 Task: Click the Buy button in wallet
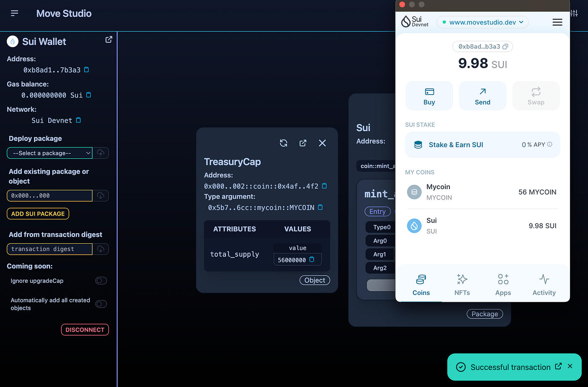[429, 96]
